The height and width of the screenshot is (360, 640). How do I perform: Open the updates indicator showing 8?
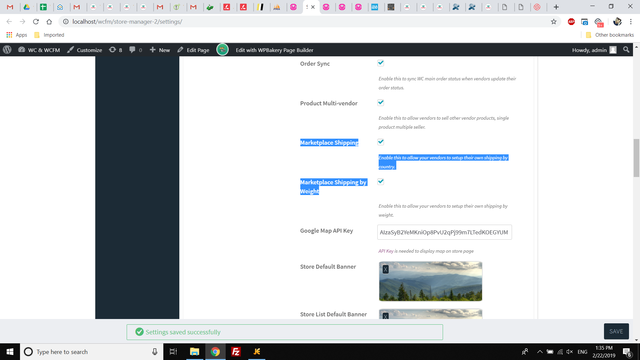(116, 50)
